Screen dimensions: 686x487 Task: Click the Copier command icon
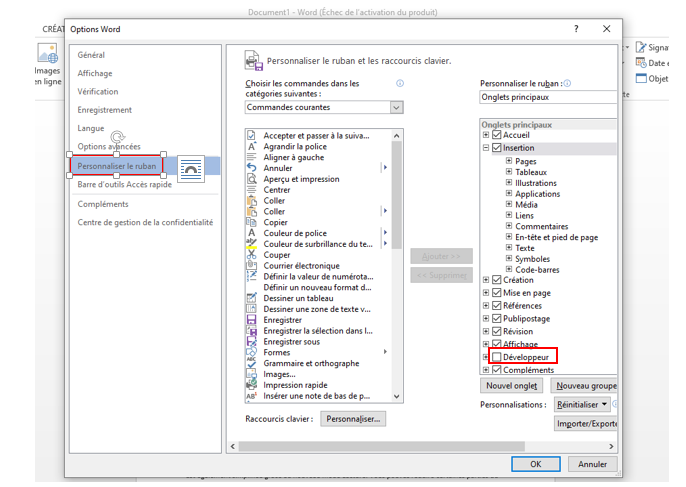(252, 222)
